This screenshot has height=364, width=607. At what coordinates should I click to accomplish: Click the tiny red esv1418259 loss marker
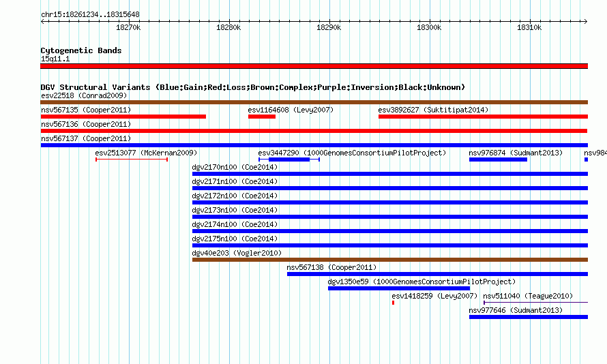[393, 303]
